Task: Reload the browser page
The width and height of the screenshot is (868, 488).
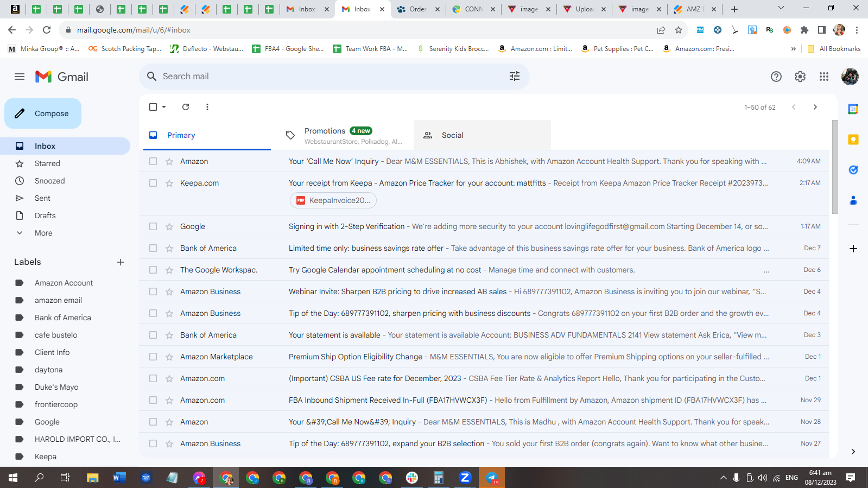Action: coord(47,30)
